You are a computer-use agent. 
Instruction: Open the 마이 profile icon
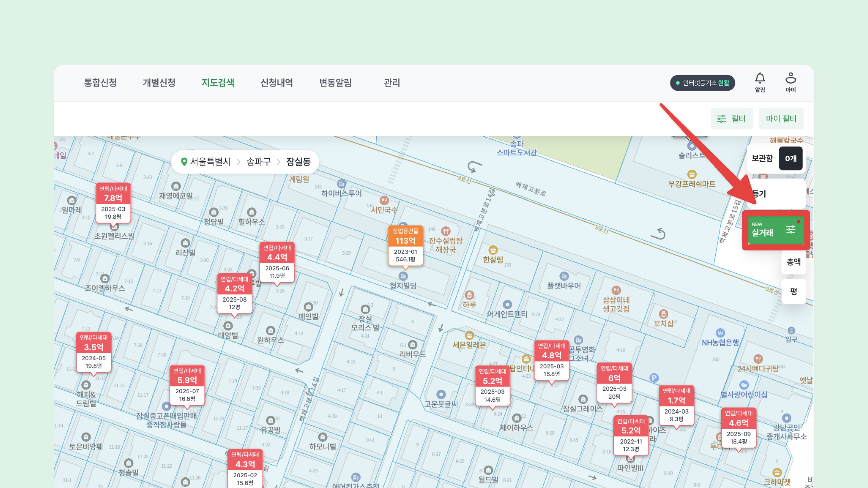tap(790, 78)
